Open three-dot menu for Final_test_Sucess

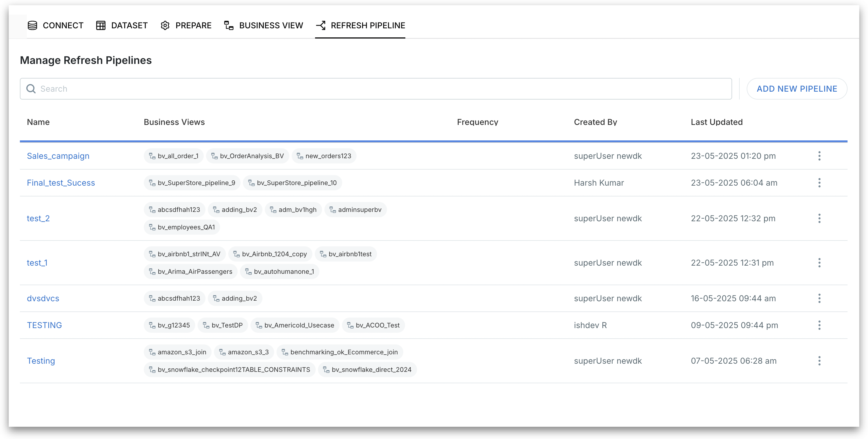tap(819, 183)
